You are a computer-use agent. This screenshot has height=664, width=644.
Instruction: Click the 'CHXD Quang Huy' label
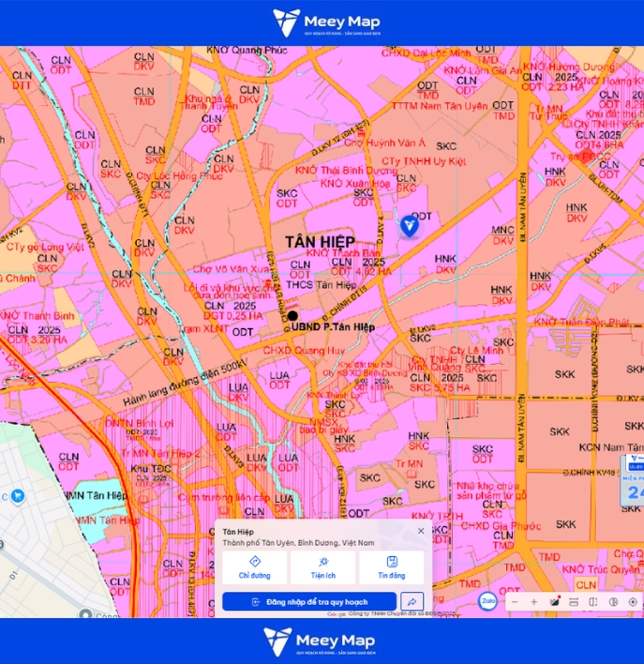pos(304,351)
